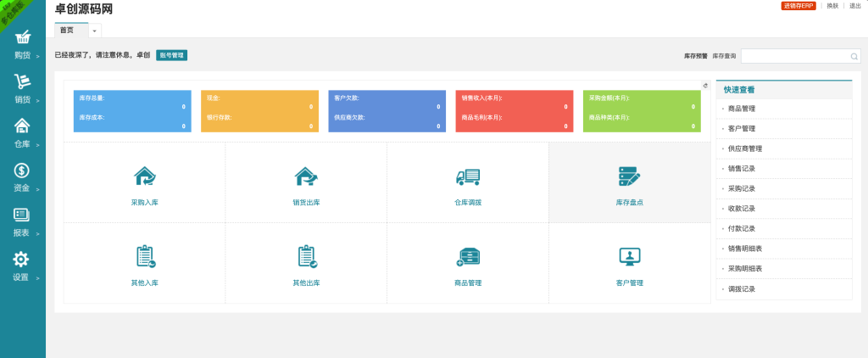Screen dimensions: 868x358
Task: Expand the tab list dropdown arrow
Action: coord(95,31)
